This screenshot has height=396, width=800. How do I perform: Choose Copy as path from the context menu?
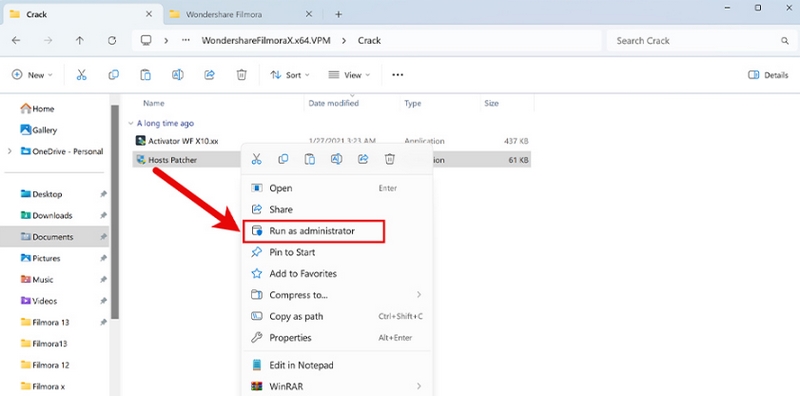pos(337,316)
